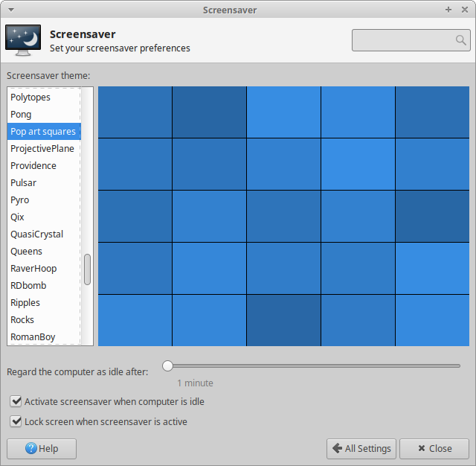Pick Pyro screensaver theme
The image size is (476, 466).
(44, 200)
